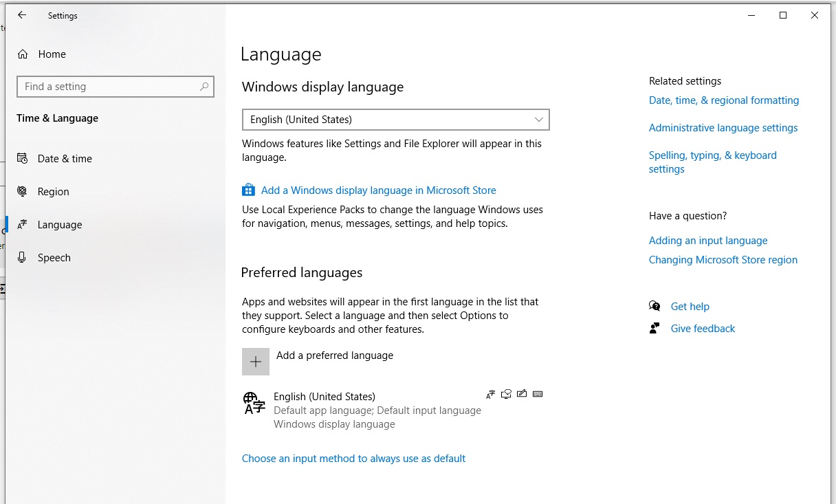
Task: Close the Settings window
Action: 815,15
